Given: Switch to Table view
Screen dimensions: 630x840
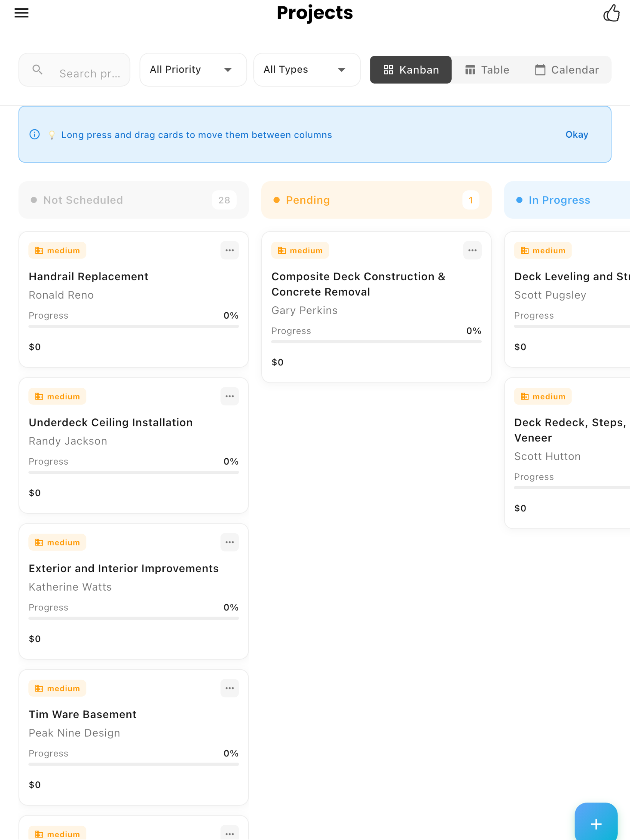Looking at the screenshot, I should click(487, 70).
